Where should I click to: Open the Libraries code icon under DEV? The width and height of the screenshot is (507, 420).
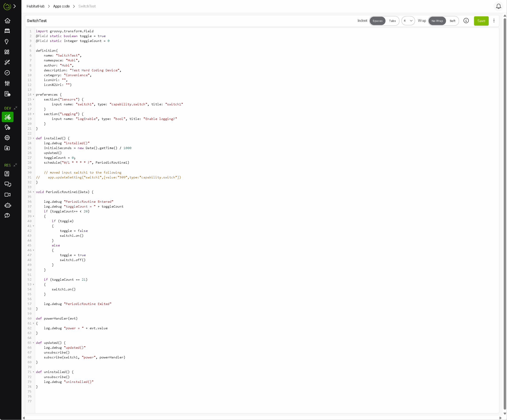click(8, 138)
